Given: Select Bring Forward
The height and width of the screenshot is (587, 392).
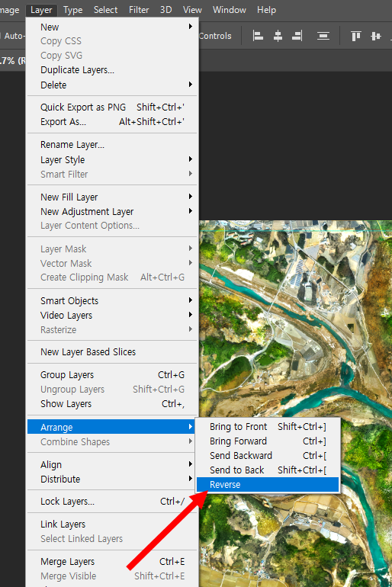Looking at the screenshot, I should (x=268, y=441).
